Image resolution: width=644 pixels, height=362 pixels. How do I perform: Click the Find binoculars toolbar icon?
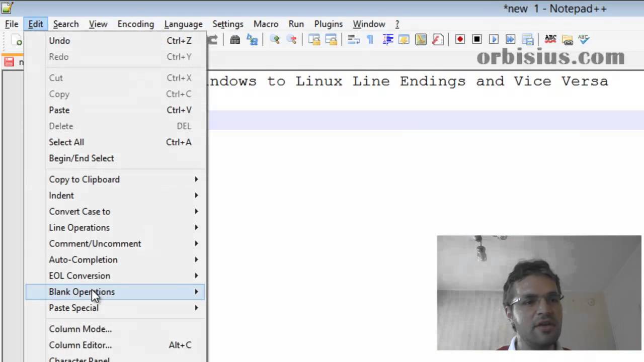235,40
